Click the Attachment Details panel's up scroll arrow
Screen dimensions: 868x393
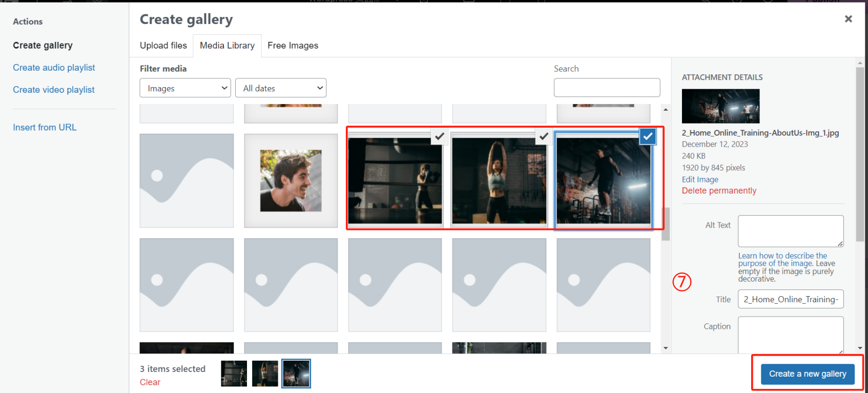coord(860,63)
